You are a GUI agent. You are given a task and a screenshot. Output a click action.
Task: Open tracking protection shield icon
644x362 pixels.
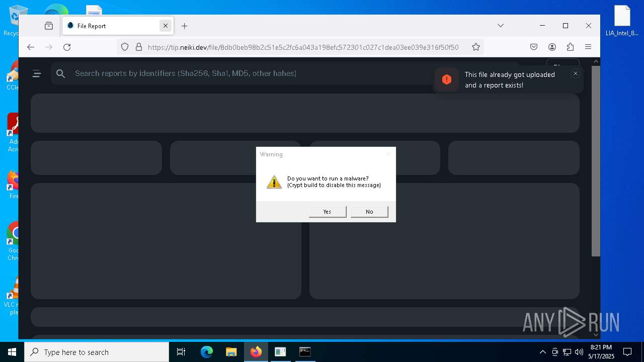click(x=125, y=47)
